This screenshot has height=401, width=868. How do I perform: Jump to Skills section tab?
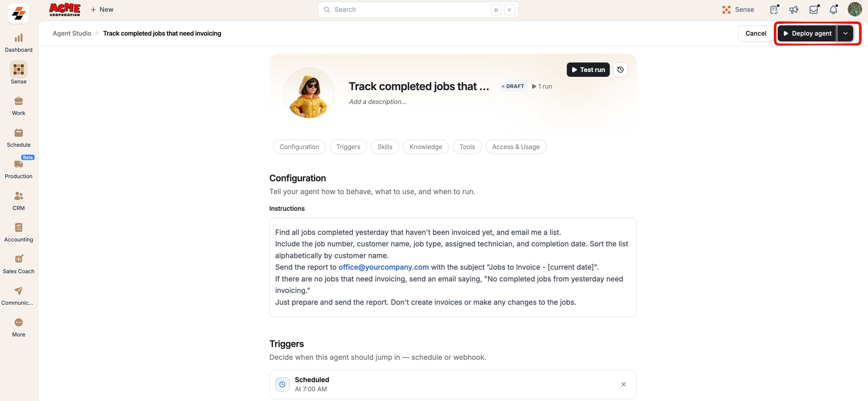pos(385,147)
